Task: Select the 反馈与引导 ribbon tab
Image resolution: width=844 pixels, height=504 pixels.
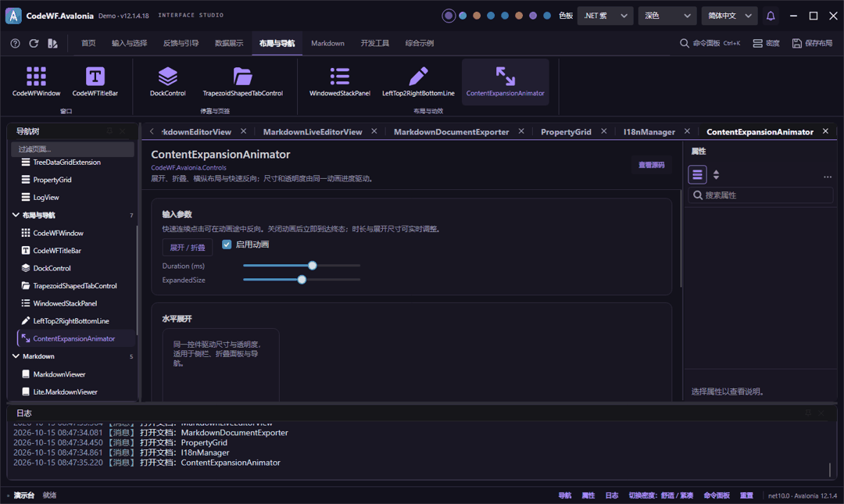Action: tap(181, 43)
